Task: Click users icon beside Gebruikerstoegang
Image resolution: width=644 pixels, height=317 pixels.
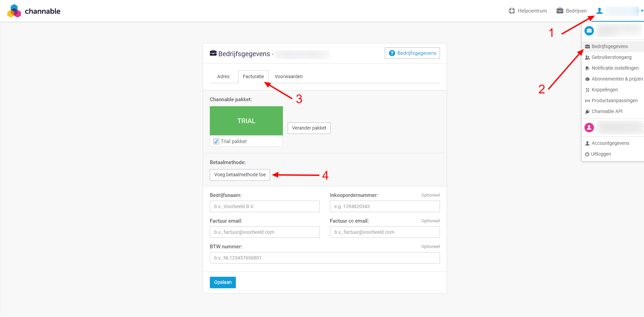Action: pyautogui.click(x=587, y=58)
